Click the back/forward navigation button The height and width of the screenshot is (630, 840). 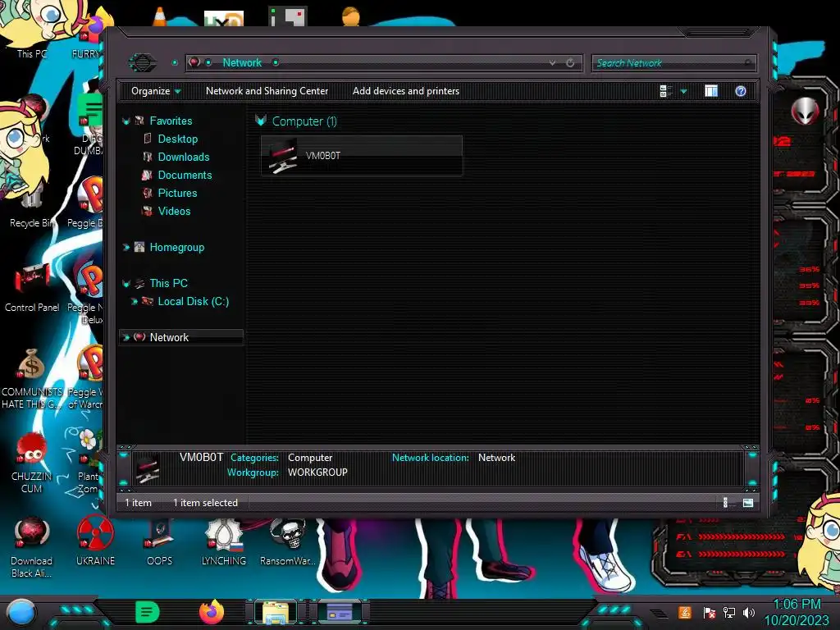[143, 62]
